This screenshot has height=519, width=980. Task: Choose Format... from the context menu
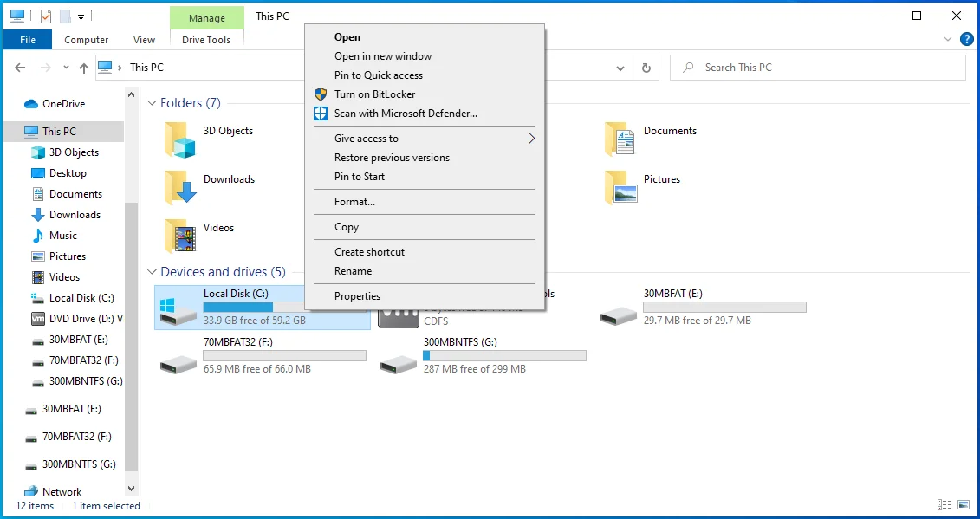pos(425,202)
